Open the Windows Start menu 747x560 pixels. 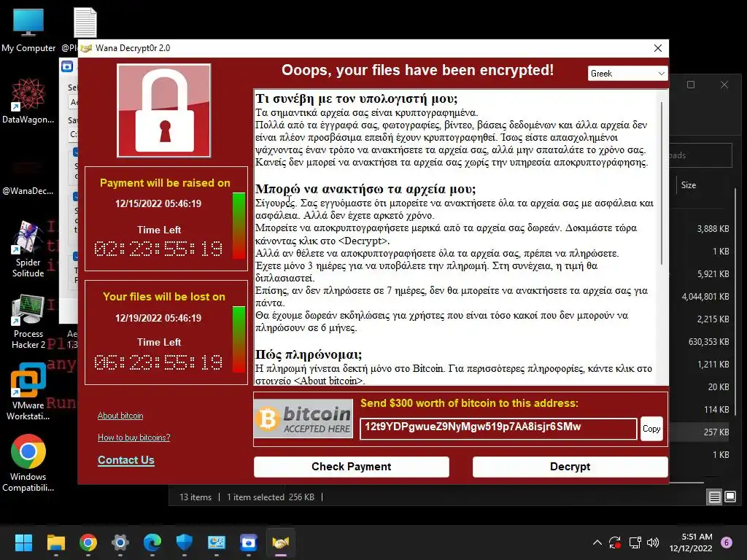(23, 542)
